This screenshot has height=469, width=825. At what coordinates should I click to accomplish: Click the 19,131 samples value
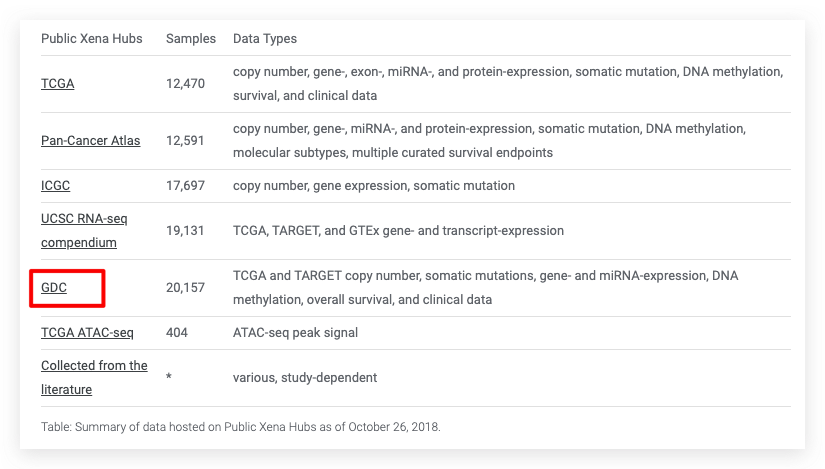[x=185, y=231]
